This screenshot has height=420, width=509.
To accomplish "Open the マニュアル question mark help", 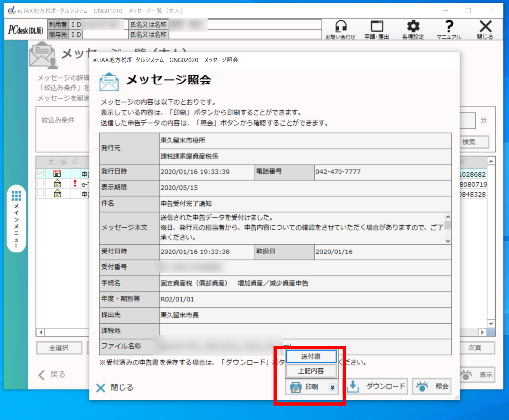I will [x=449, y=30].
